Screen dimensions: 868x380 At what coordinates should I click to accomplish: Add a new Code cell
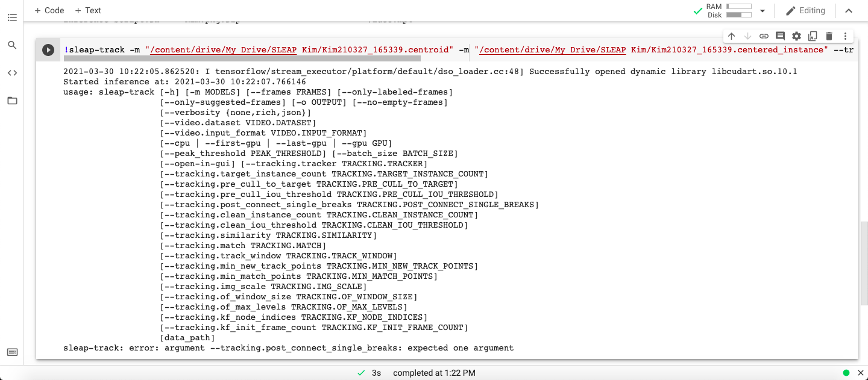pos(49,10)
